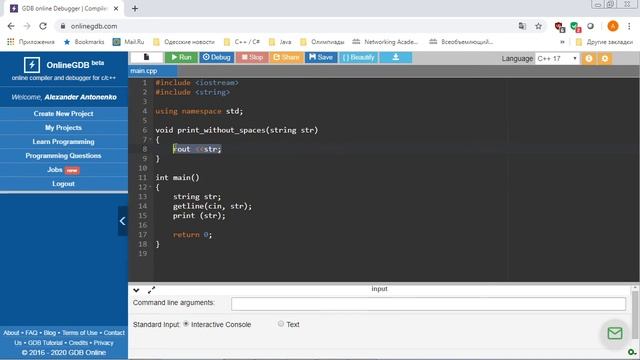This screenshot has width=640, height=360.
Task: Open the green shield extension icon
Action: point(575,27)
